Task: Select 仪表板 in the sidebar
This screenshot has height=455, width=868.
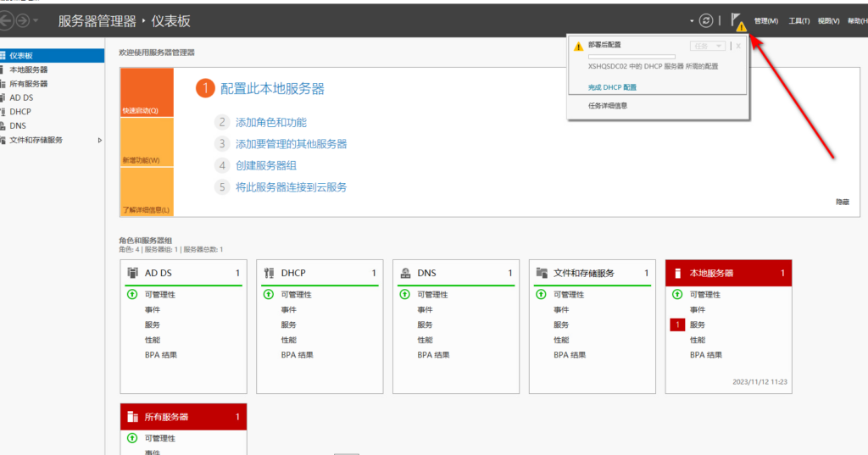Action: click(52, 55)
